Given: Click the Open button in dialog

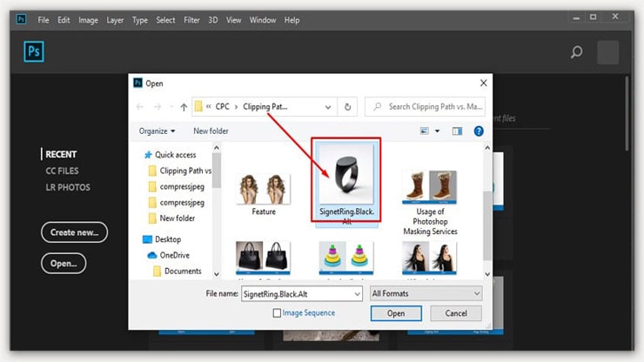Looking at the screenshot, I should pos(396,313).
